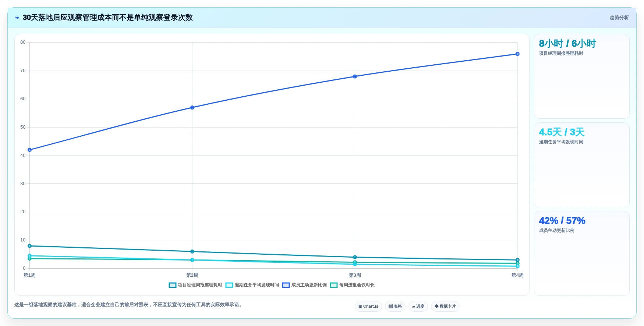Click the 50 y-axis label
Screen dimensions: 644x326
click(23, 127)
